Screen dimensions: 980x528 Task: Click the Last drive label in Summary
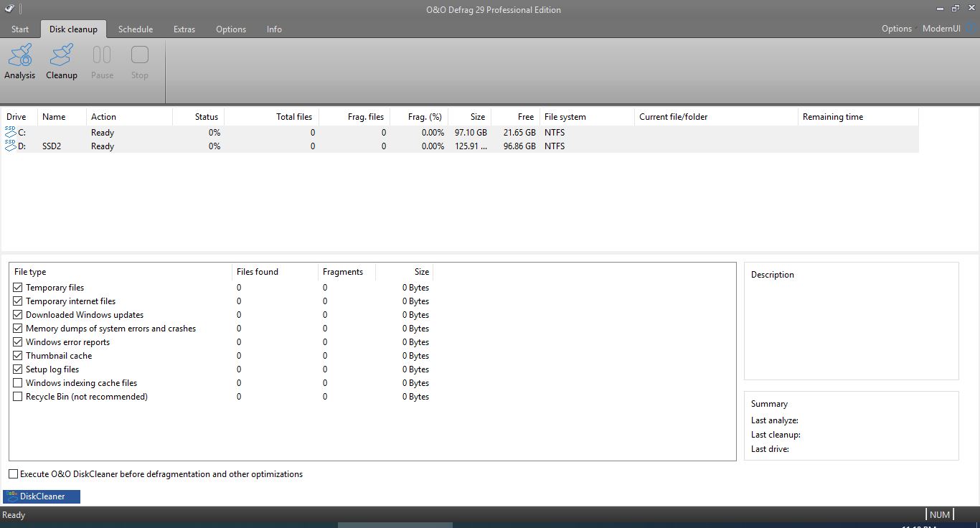pos(770,449)
